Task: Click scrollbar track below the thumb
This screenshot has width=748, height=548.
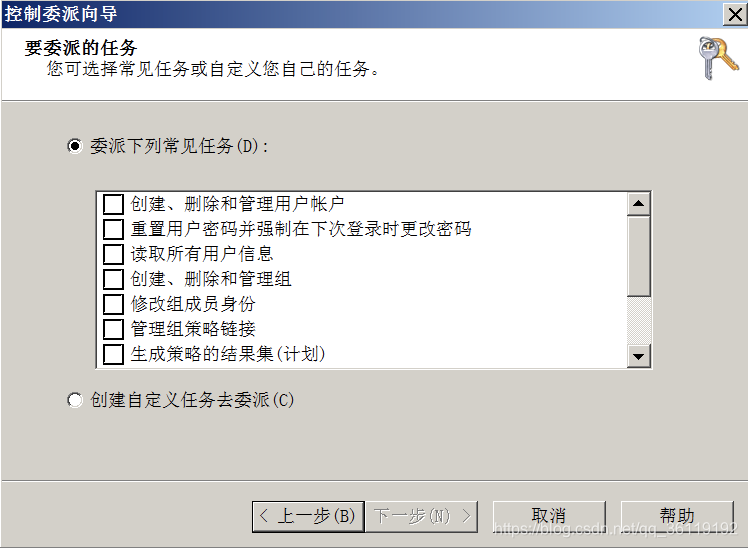Action: [x=639, y=321]
